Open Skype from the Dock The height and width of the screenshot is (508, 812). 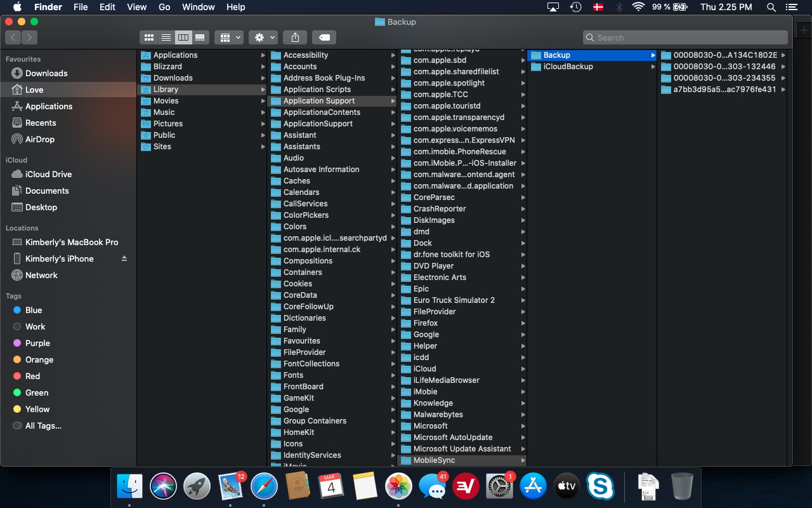click(600, 487)
